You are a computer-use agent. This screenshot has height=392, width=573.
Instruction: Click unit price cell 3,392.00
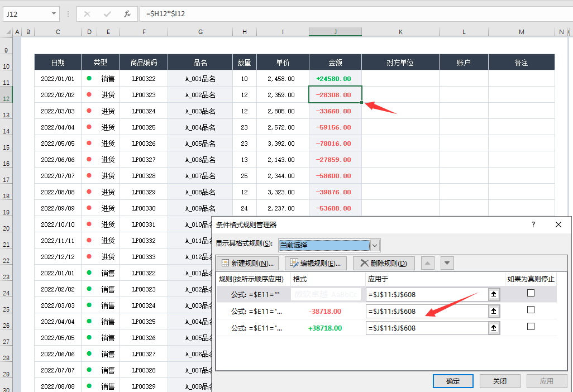(283, 143)
